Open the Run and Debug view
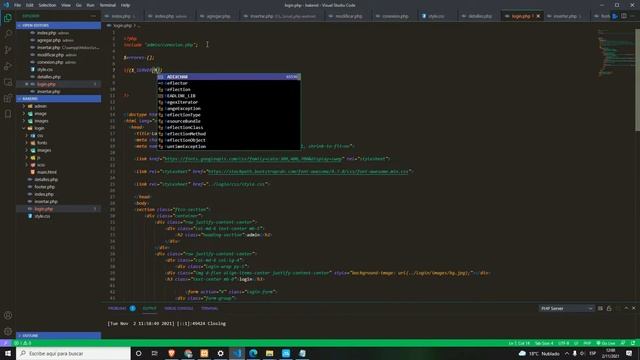Viewport: 640px width, 360px height. coord(8,66)
